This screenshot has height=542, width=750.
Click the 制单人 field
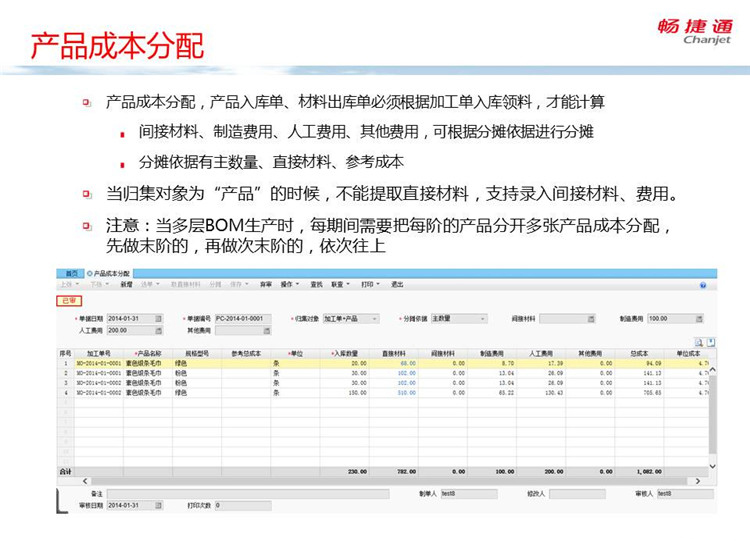point(469,494)
